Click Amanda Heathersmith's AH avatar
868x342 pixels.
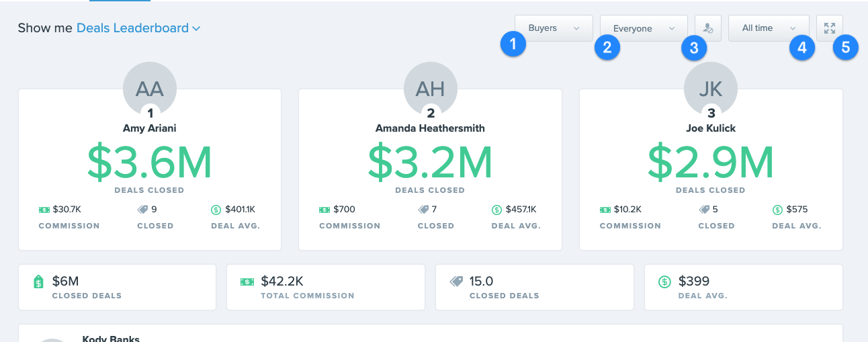tap(430, 88)
